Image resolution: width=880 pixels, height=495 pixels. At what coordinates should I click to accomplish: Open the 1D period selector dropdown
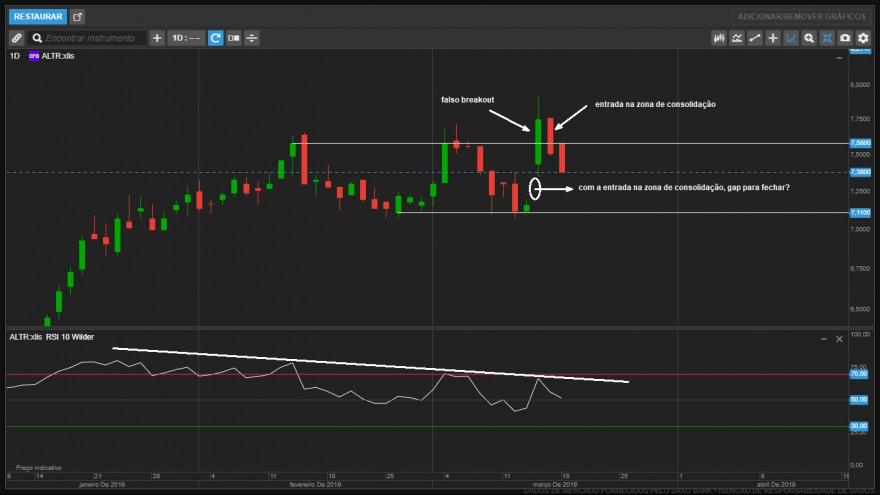click(x=186, y=38)
